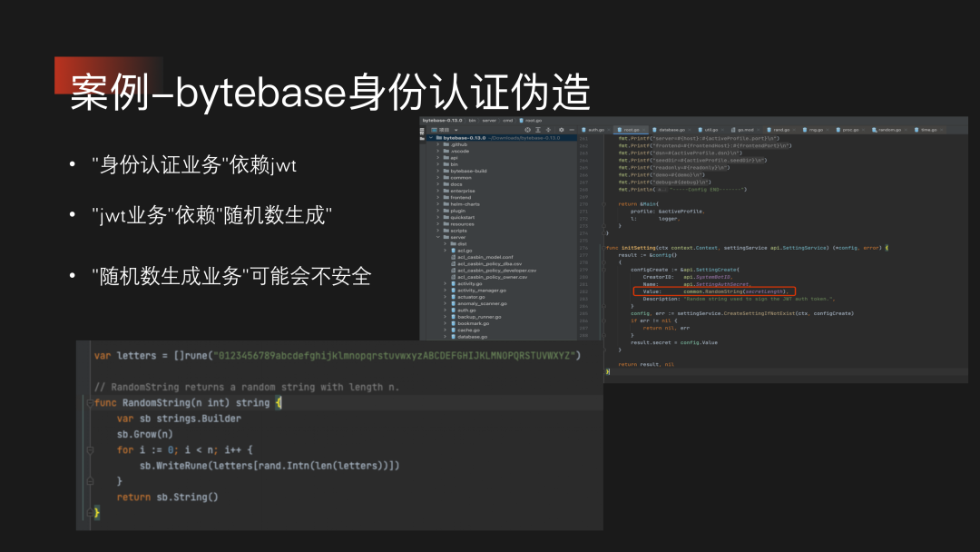Click the scripts folder icon
The width and height of the screenshot is (980, 552).
coord(446,231)
